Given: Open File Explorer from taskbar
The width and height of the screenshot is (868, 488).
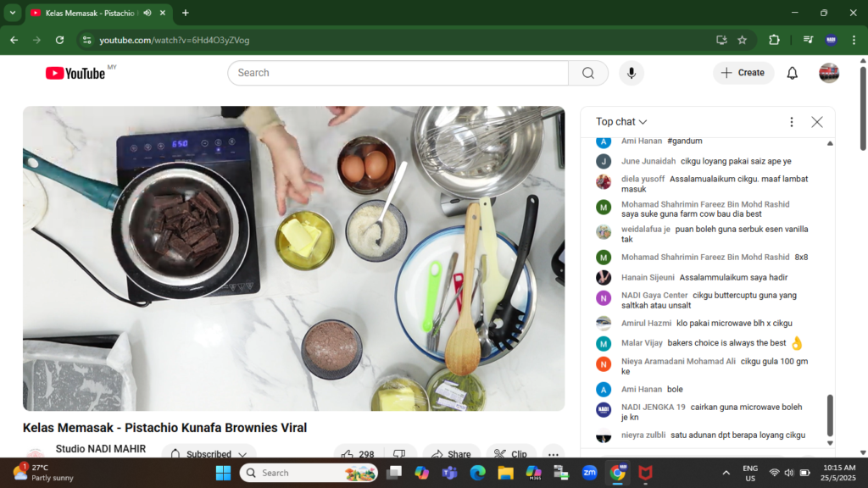Looking at the screenshot, I should 505,473.
